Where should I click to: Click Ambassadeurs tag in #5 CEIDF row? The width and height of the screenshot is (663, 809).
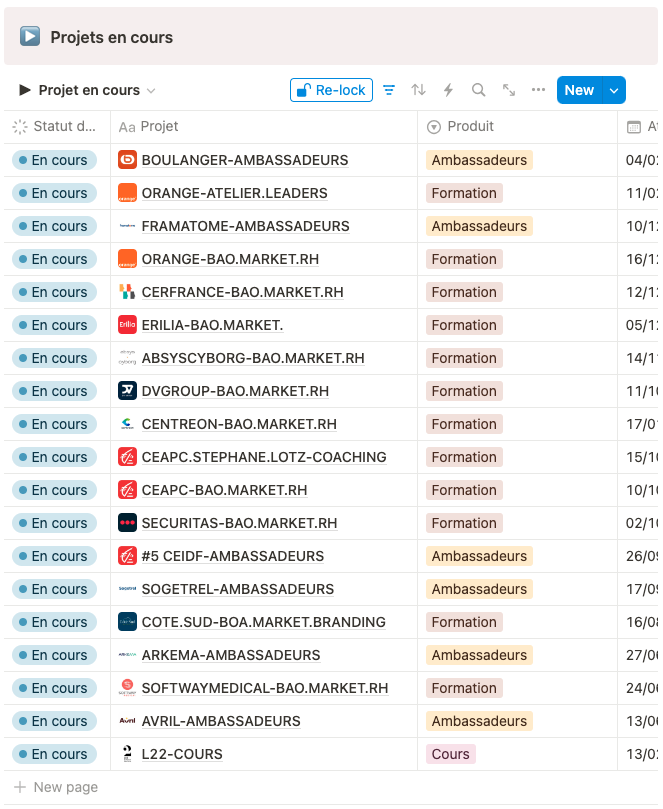[479, 556]
